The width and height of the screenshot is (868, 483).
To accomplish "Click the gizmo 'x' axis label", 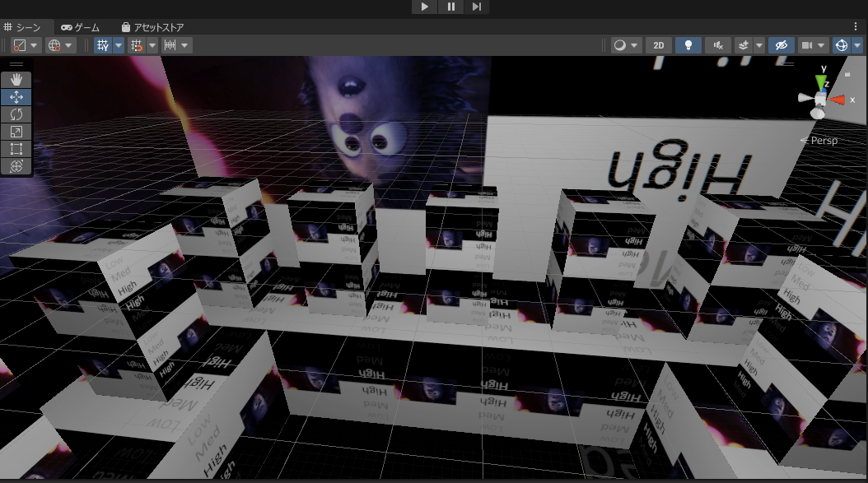I will click(x=852, y=100).
